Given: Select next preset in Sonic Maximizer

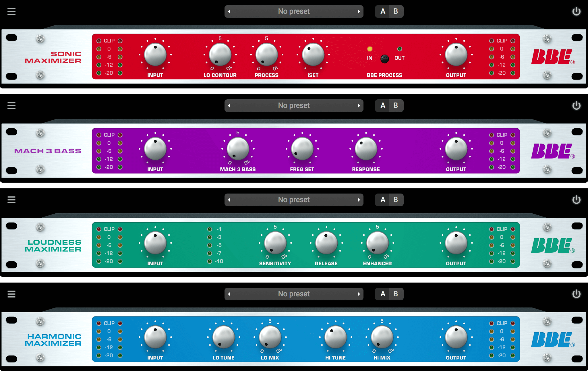Looking at the screenshot, I should 359,11.
